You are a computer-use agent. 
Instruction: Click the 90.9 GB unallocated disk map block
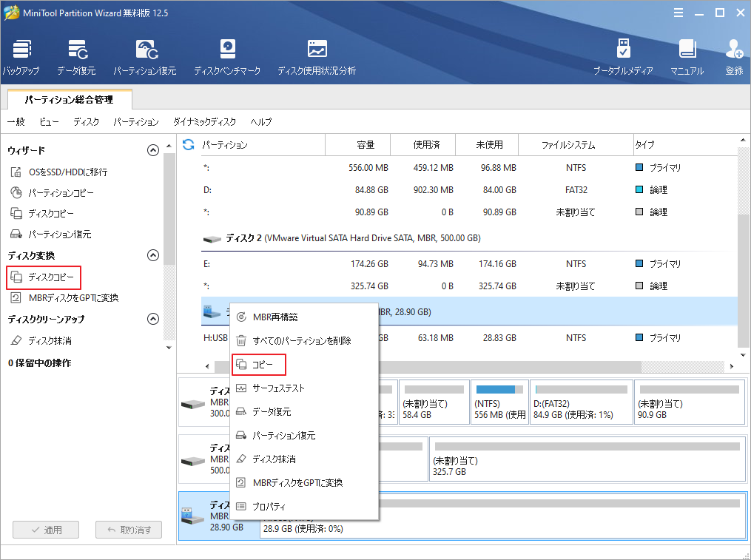tap(690, 402)
